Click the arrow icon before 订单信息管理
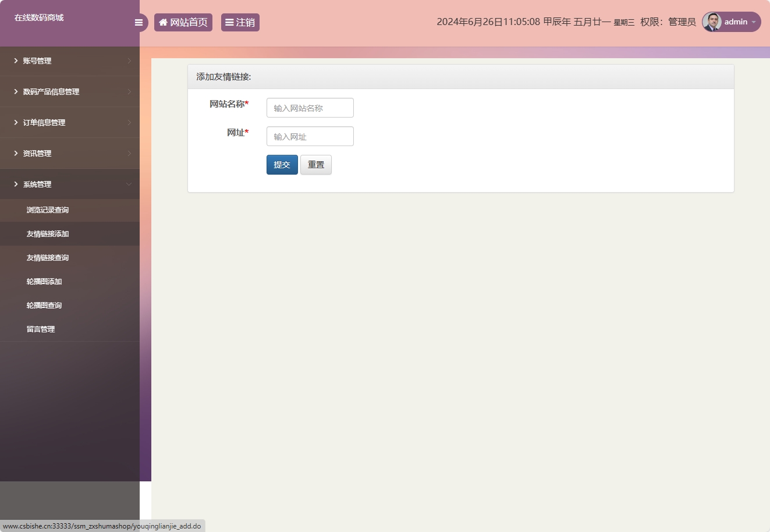Viewport: 770px width, 532px height. (x=16, y=122)
